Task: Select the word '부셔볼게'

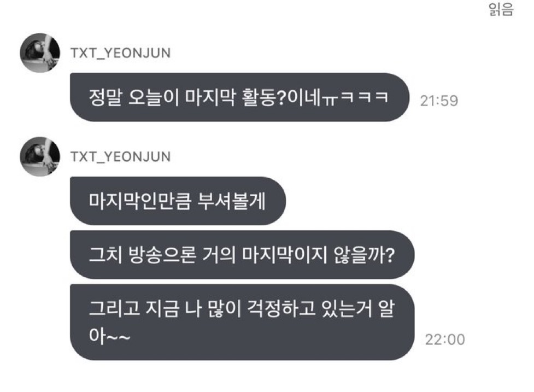Action: click(232, 201)
